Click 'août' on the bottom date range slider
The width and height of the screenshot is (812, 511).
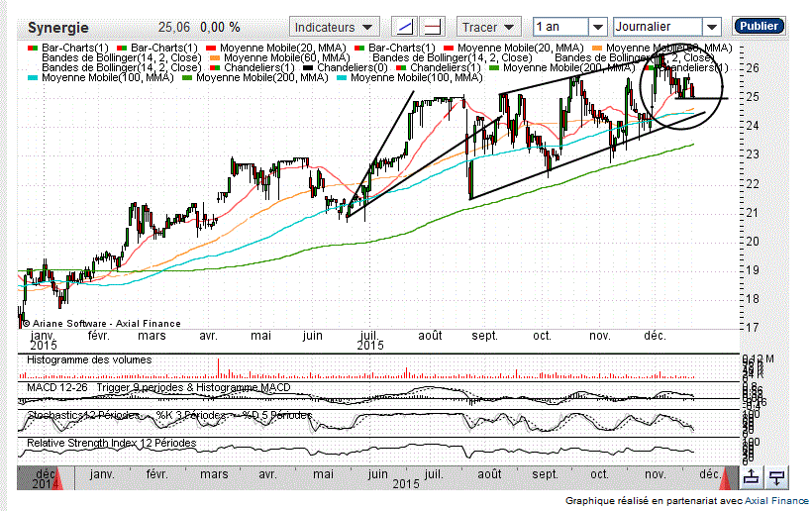(489, 474)
